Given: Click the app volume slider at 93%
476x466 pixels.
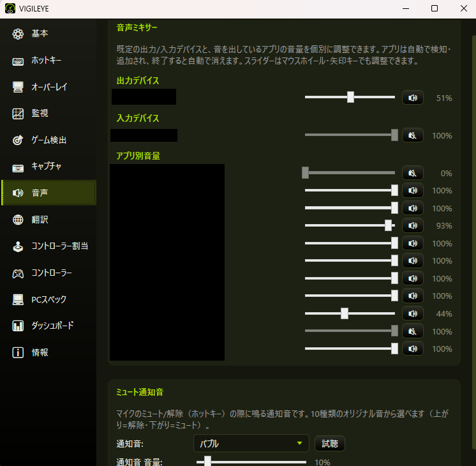Looking at the screenshot, I should 350,225.
